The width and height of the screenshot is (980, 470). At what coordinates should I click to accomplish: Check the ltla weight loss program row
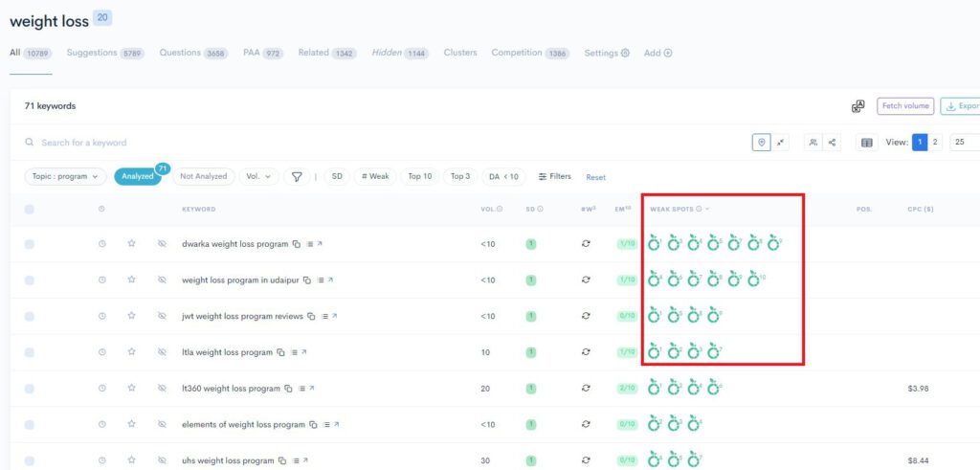pyautogui.click(x=30, y=352)
